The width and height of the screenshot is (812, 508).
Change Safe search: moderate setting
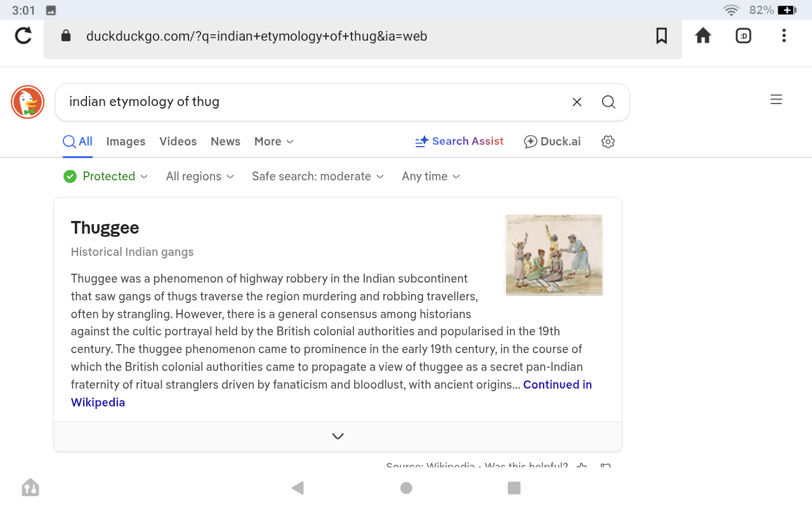coord(318,177)
